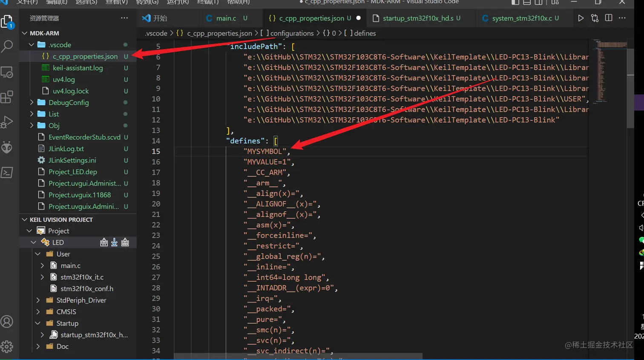
Task: Click the Build icon on LED target
Action: pyautogui.click(x=104, y=242)
